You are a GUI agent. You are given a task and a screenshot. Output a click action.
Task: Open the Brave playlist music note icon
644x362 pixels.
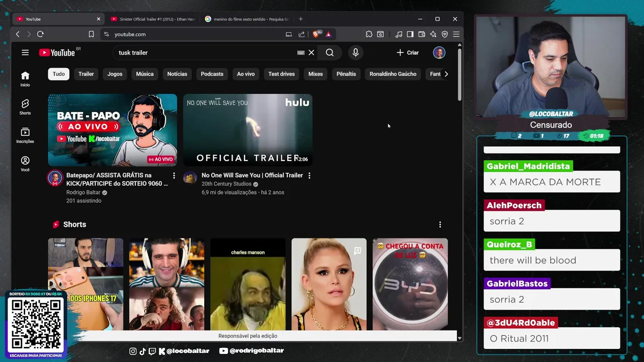pos(399,34)
